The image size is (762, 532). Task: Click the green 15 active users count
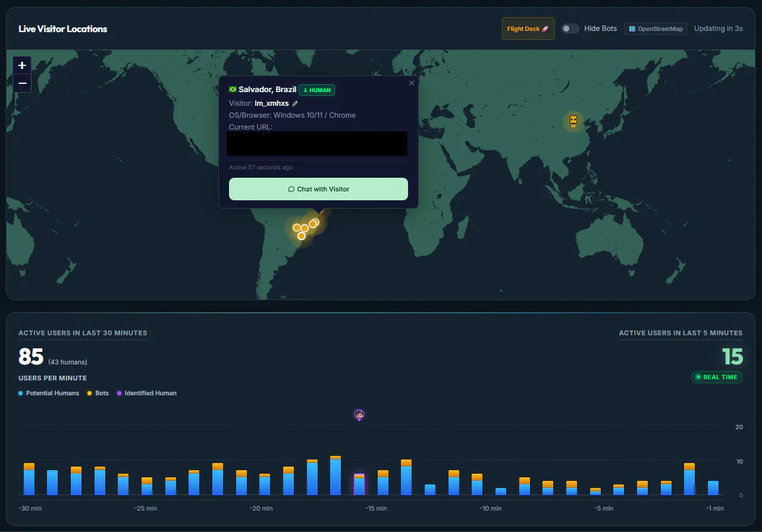click(x=732, y=357)
